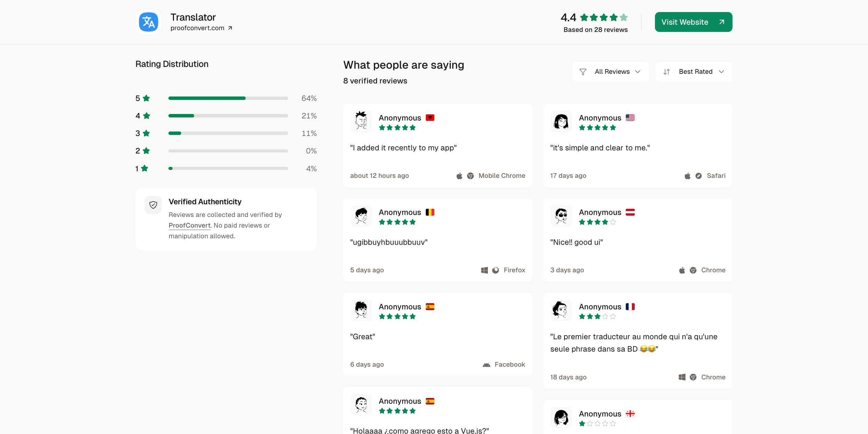Click the USA flag on the Safari review

point(630,117)
